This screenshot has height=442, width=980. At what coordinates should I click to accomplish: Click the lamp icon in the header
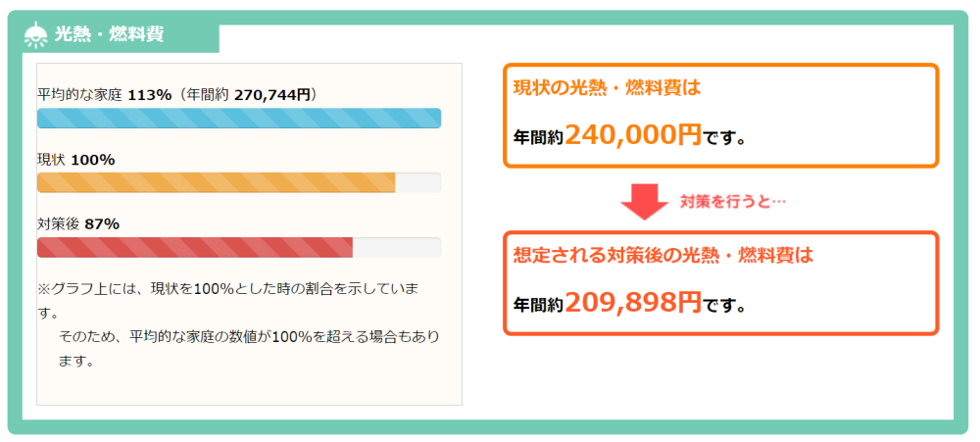click(x=35, y=34)
